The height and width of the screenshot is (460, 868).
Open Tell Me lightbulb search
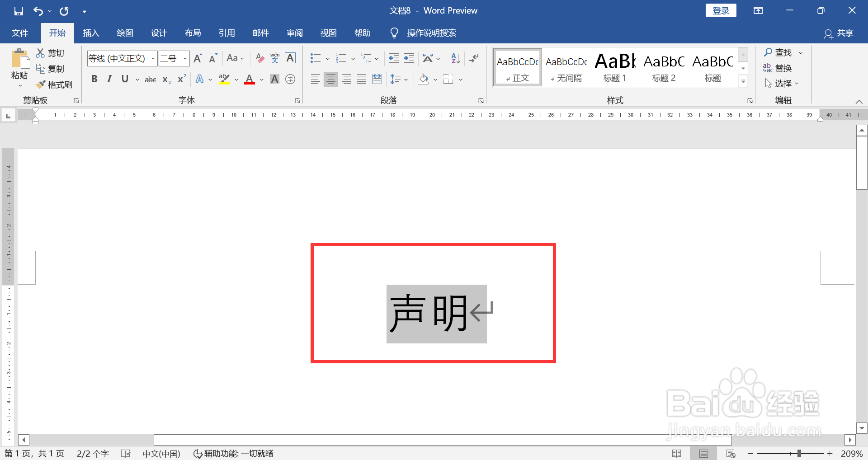394,33
